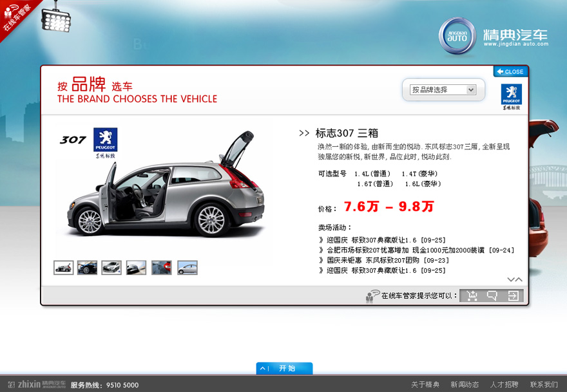Click the zhixin logo in the footer

click(x=37, y=384)
